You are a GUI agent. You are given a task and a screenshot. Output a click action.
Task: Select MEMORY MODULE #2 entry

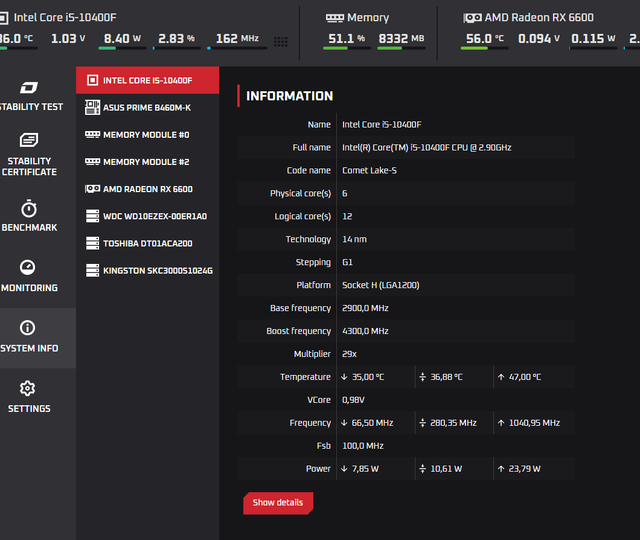click(147, 162)
